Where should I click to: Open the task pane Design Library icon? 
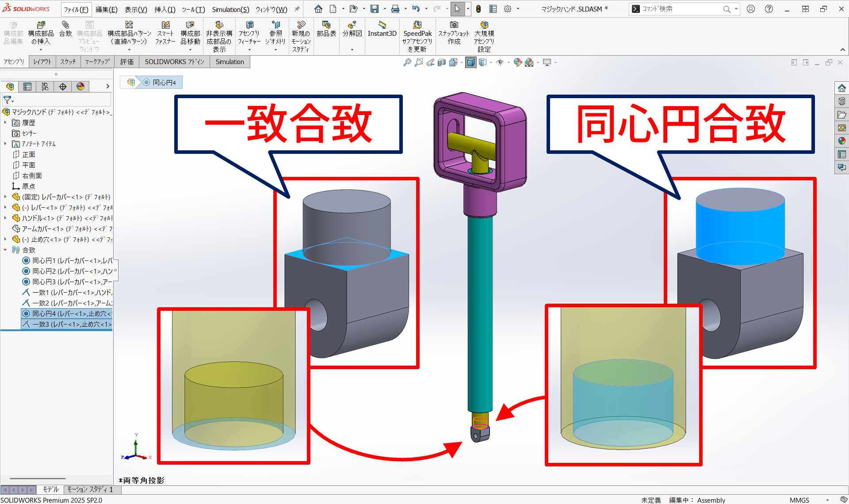(x=842, y=101)
